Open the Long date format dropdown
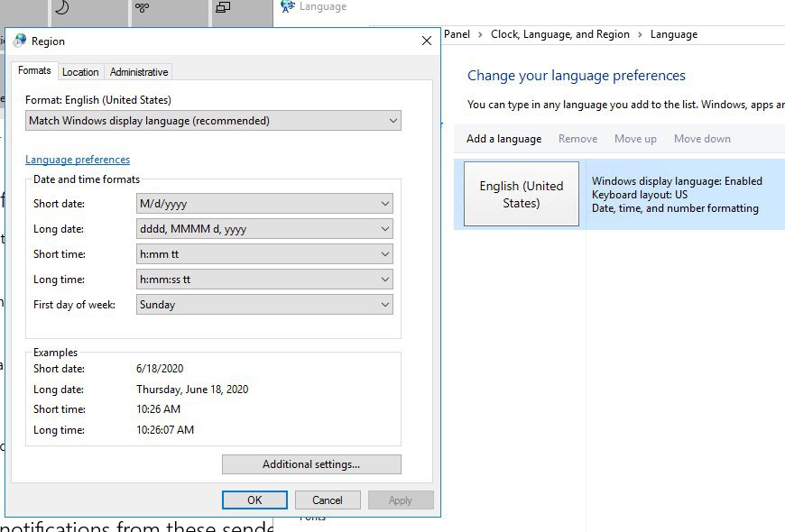Screen dimensions: 785x532 click(264, 229)
